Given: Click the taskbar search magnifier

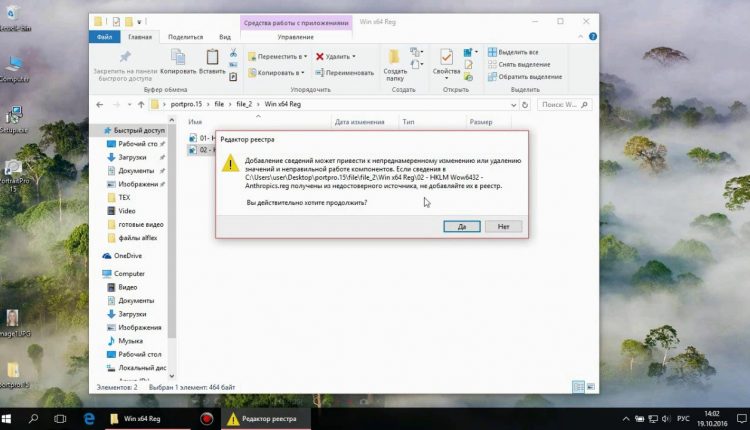Looking at the screenshot, I should pyautogui.click(x=33, y=419).
